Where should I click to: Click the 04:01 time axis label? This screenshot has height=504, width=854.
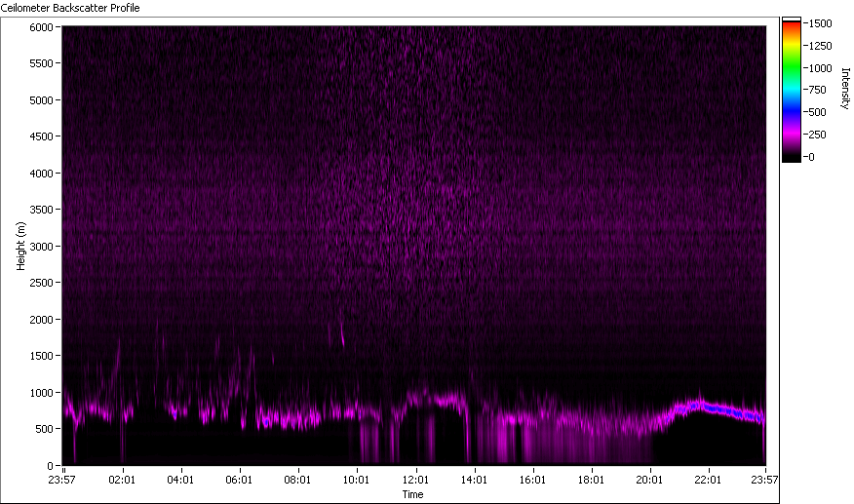coord(180,480)
